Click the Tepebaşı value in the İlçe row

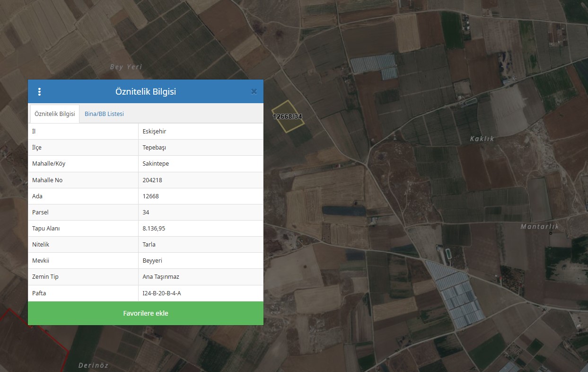click(154, 148)
